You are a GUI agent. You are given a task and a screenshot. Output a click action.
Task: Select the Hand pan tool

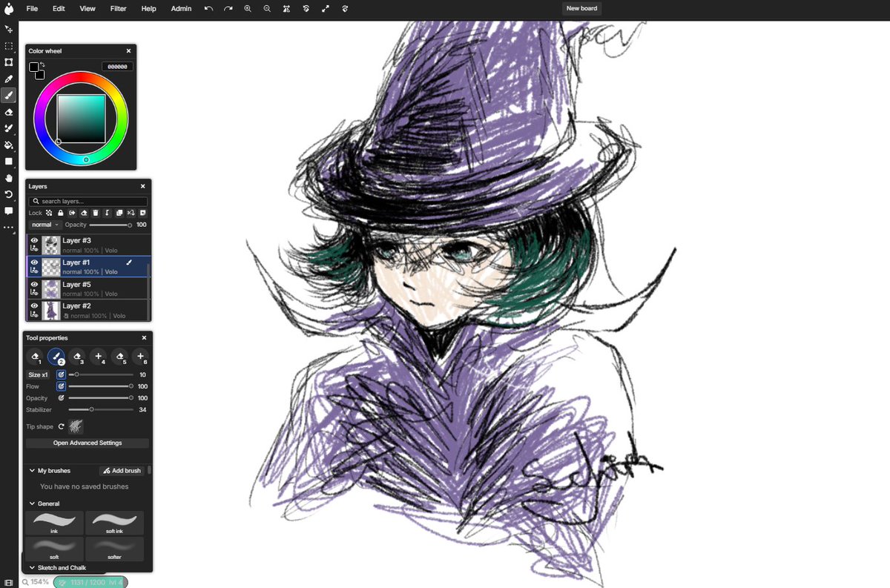click(9, 178)
